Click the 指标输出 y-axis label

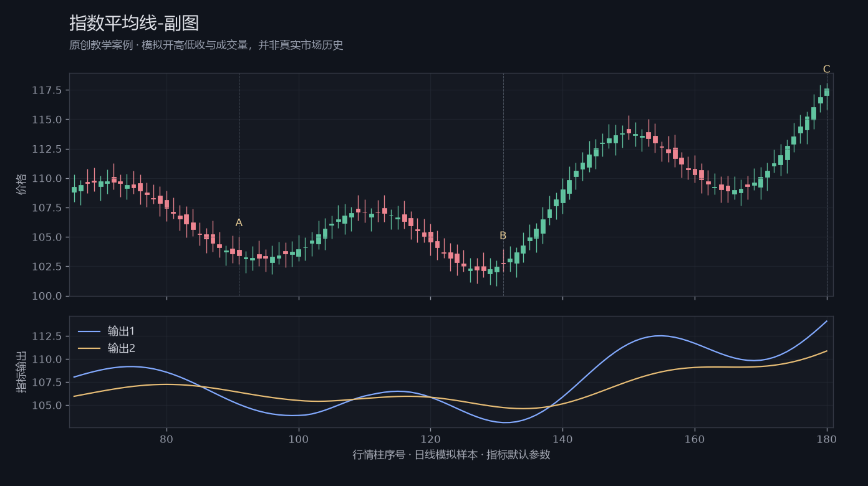22,372
